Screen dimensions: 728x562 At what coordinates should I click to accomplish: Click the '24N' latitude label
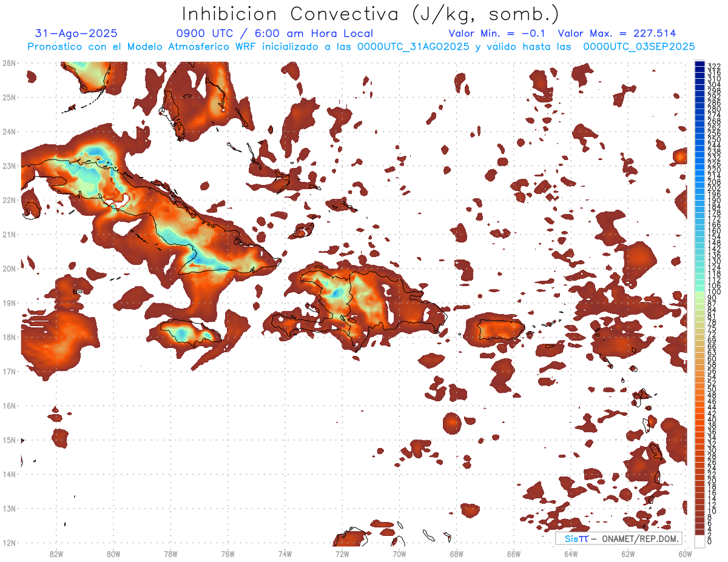(x=9, y=132)
